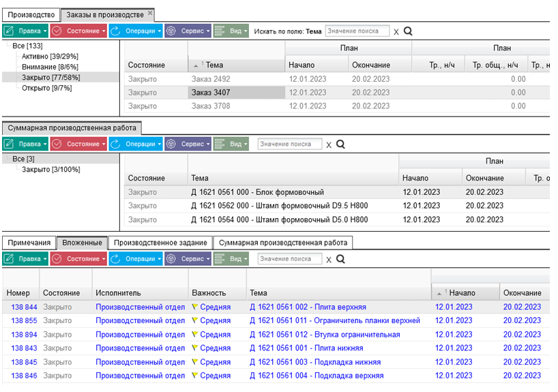Click the top Значение поиска search field

[x=357, y=31]
